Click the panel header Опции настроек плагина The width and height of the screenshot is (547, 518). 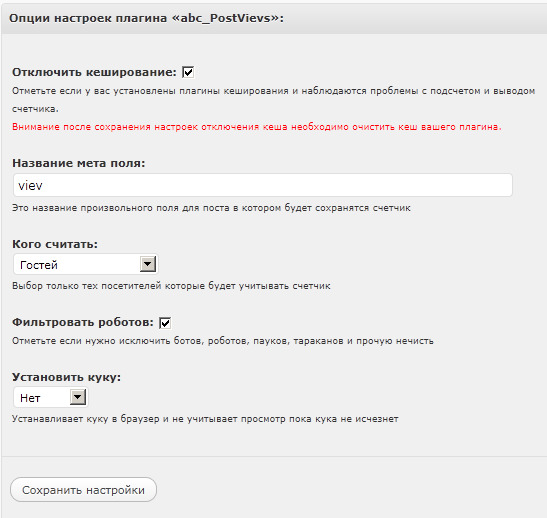[x=147, y=18]
